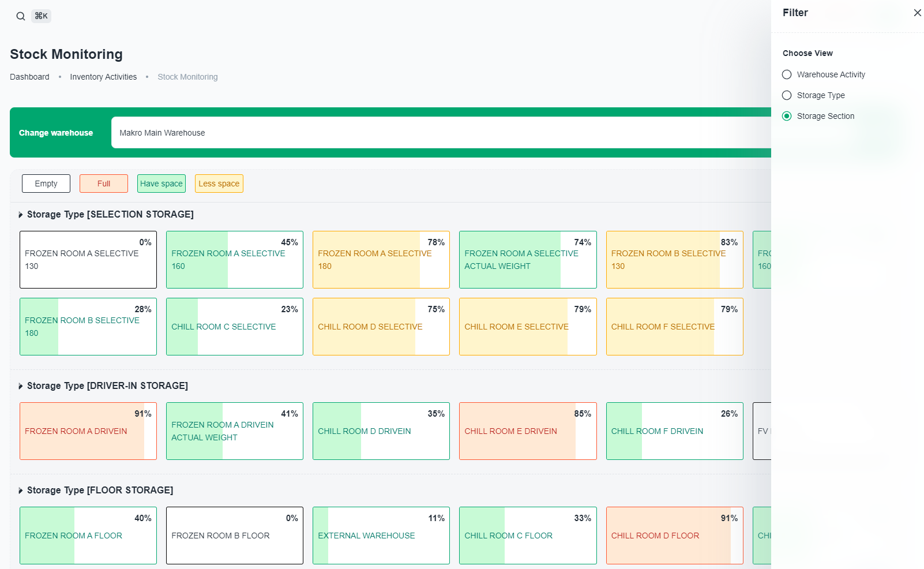Collapse the SELECTION STORAGE section arrow
The image size is (924, 569).
21,215
